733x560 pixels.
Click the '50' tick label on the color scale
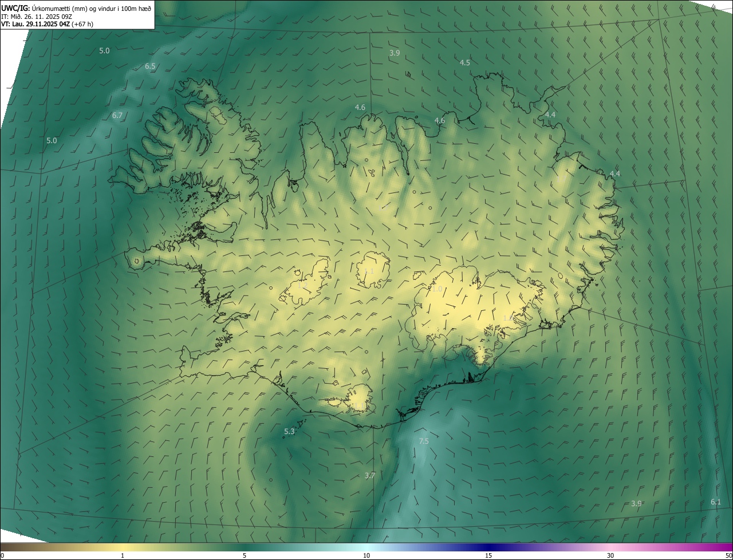(728, 555)
